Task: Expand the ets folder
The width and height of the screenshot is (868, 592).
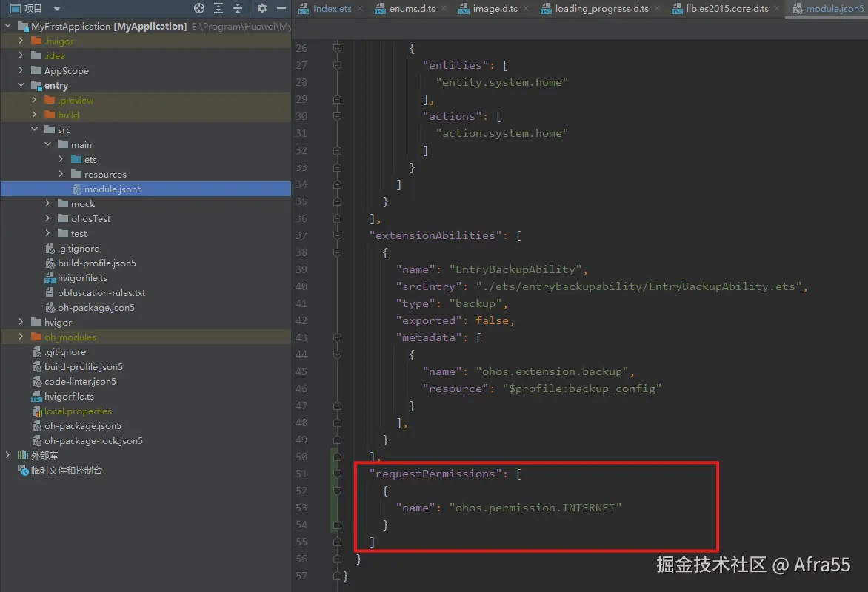Action: point(61,159)
